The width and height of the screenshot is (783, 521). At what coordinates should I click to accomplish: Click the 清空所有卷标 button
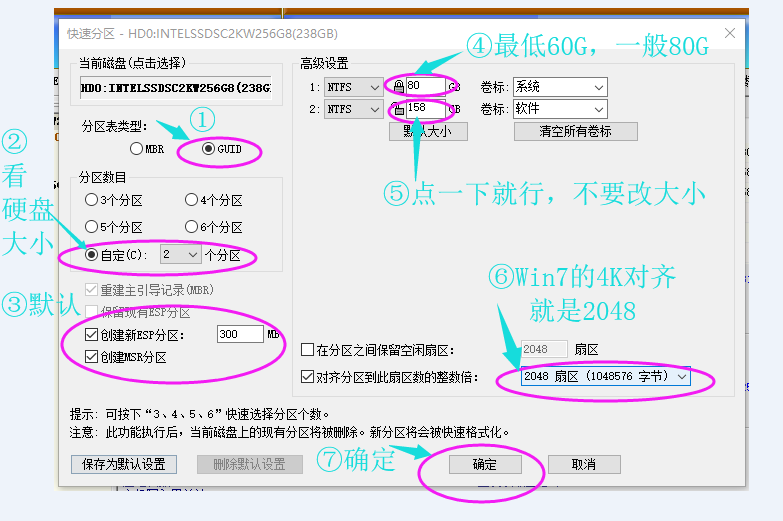tap(575, 131)
